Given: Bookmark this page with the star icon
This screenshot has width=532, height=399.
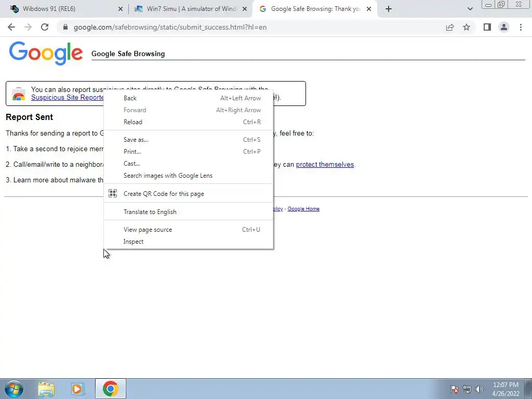Looking at the screenshot, I should (x=467, y=27).
